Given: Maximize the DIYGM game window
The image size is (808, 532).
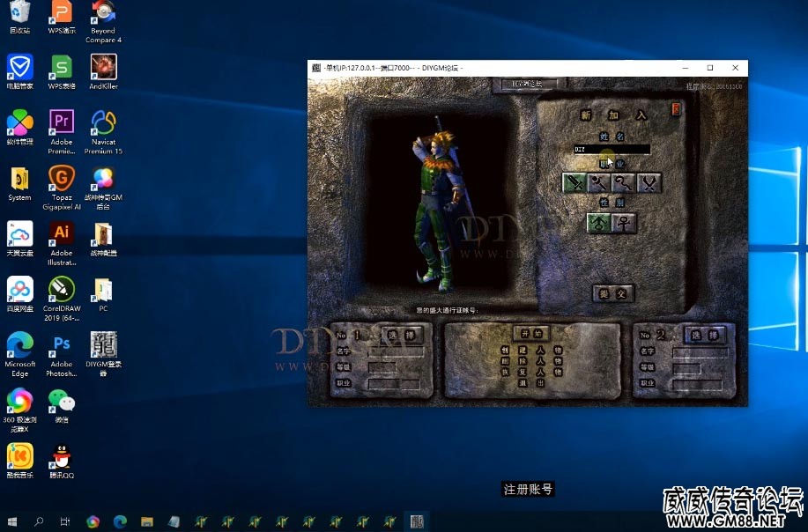Looking at the screenshot, I should click(710, 68).
